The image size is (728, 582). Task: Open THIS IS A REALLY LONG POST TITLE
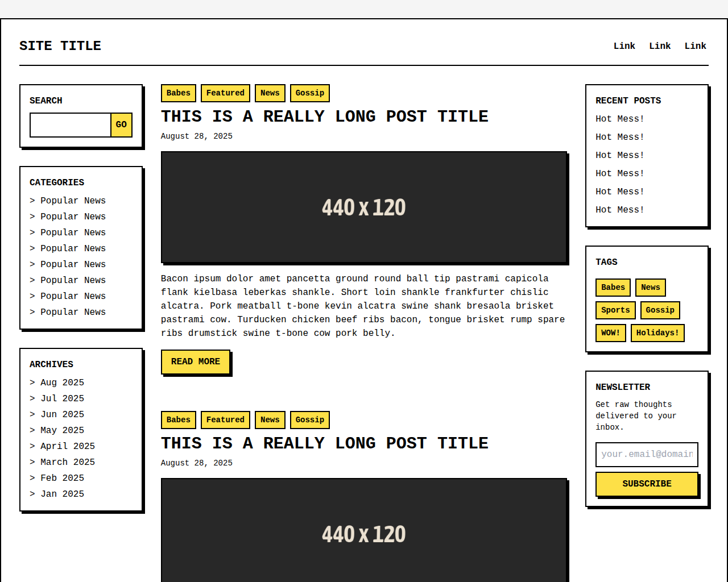click(x=324, y=116)
